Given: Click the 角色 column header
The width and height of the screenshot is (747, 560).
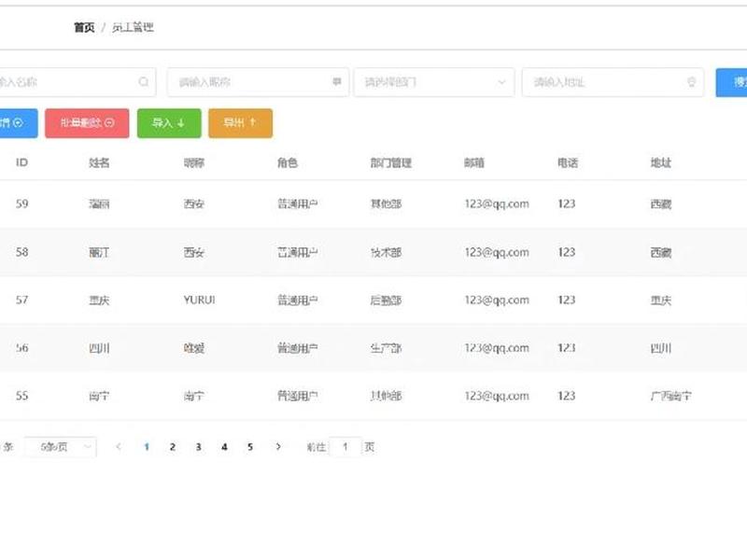Looking at the screenshot, I should click(x=288, y=162).
